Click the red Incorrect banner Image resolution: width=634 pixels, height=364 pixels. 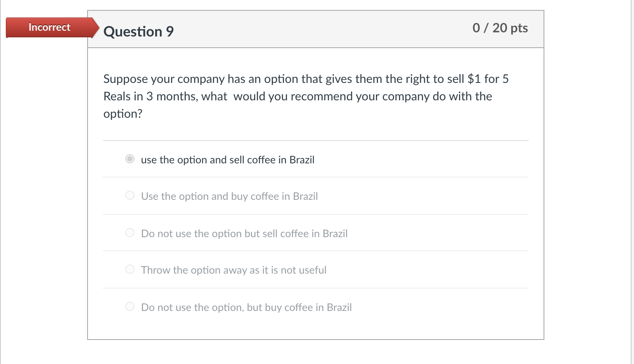coord(49,27)
